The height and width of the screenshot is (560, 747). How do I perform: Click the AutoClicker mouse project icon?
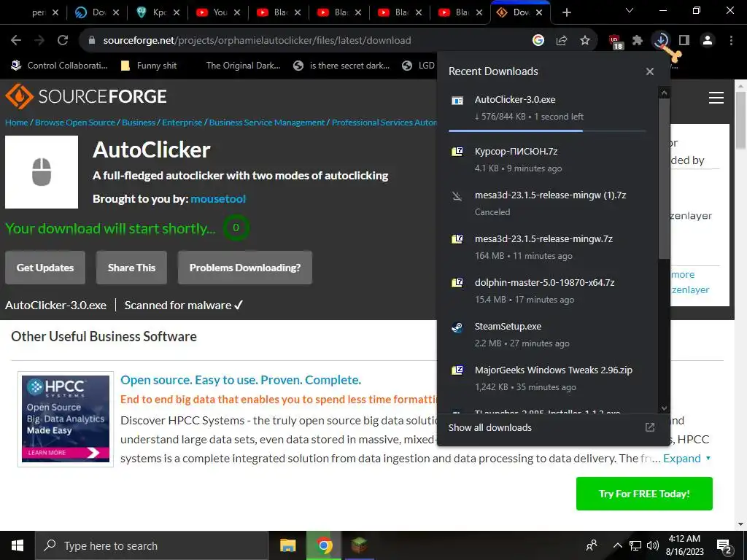pyautogui.click(x=42, y=172)
